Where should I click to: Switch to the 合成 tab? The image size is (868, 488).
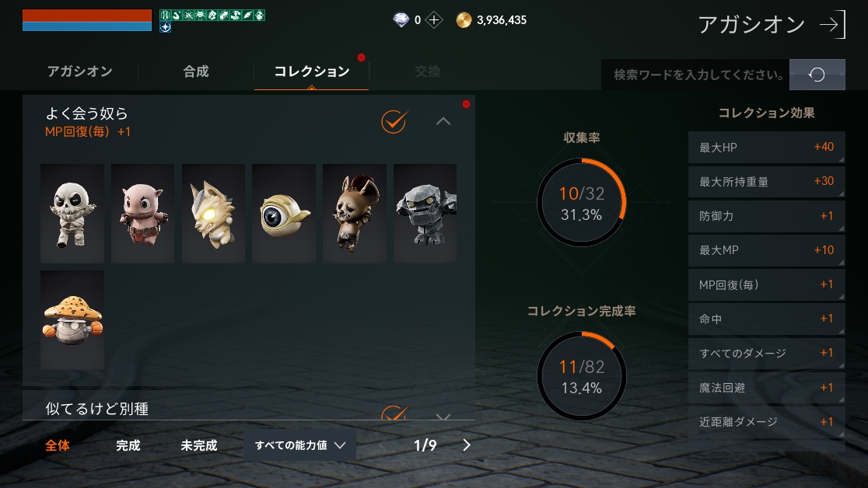tap(196, 71)
